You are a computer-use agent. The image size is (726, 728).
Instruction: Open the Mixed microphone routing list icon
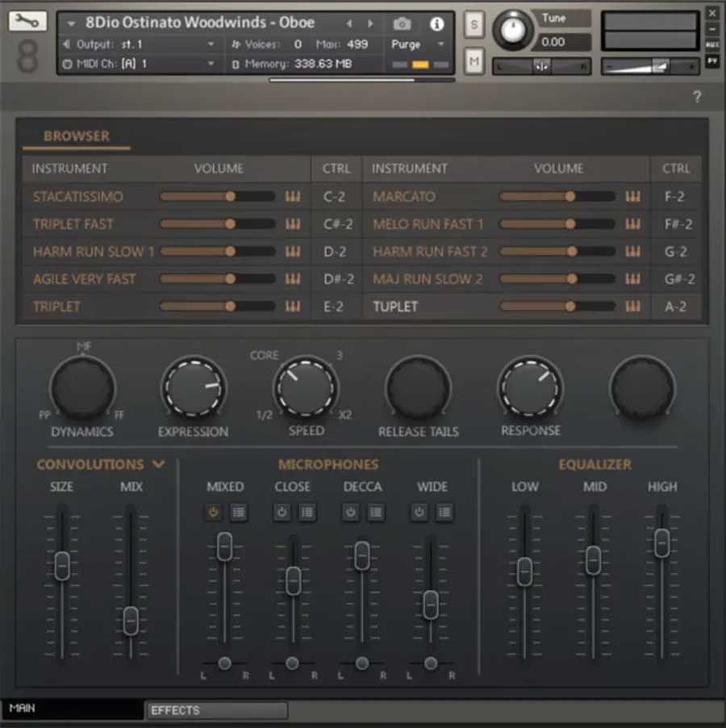(x=239, y=513)
